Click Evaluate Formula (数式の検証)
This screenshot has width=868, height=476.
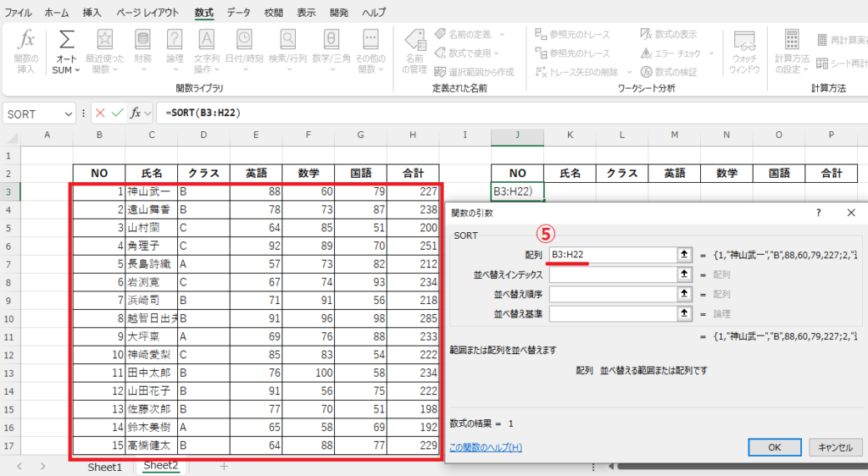(669, 72)
